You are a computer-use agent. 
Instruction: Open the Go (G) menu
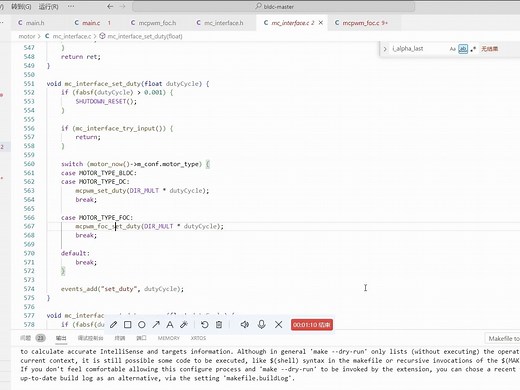point(21,6)
